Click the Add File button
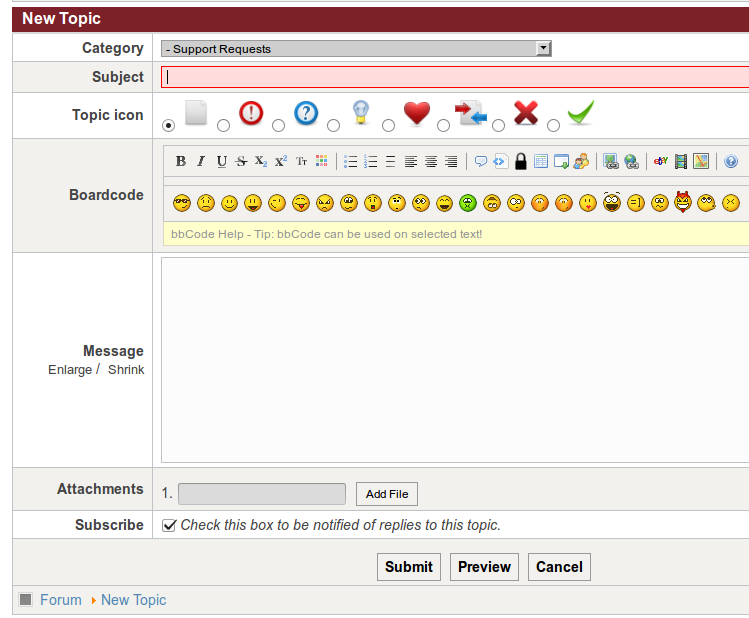The height and width of the screenshot is (618, 749). coord(387,494)
